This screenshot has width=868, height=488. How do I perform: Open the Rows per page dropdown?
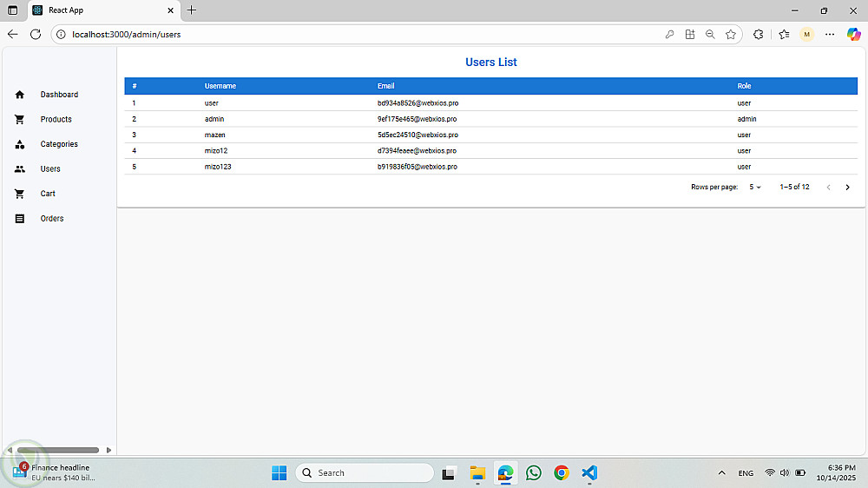755,188
